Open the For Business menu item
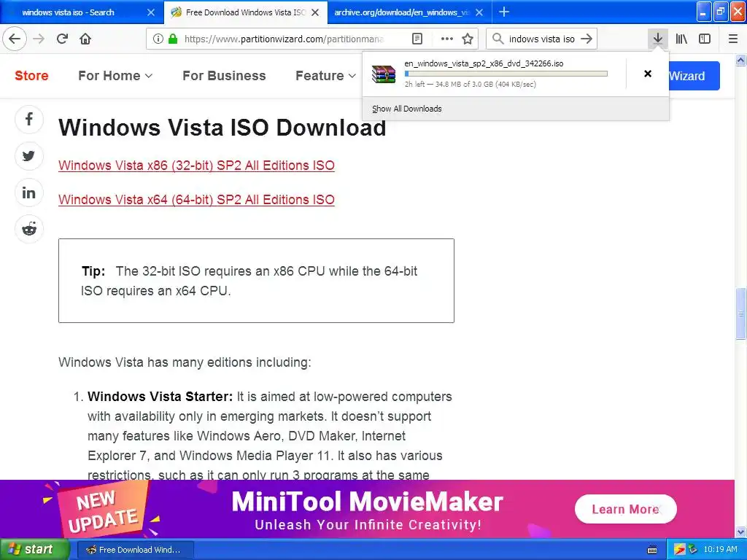This screenshot has height=560, width=747. click(224, 76)
